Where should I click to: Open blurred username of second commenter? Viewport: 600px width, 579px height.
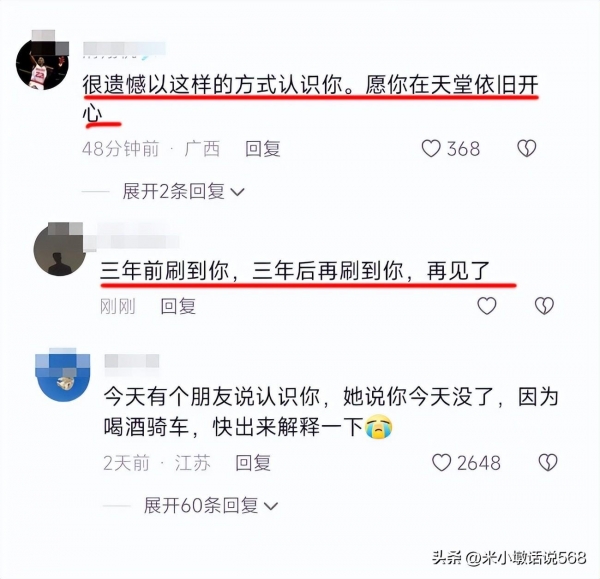[132, 241]
